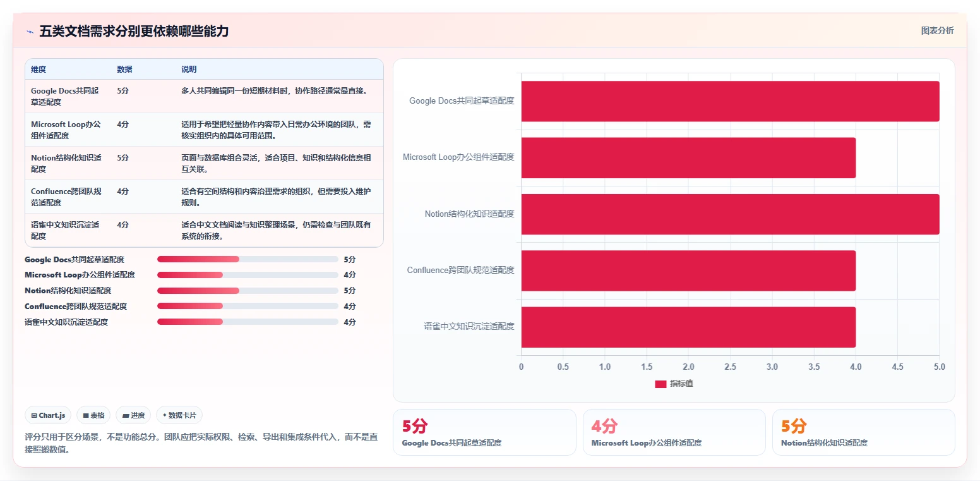Open the 4分 Microsoft Loop data card
Screen dimensions: 980x481
pos(674,432)
